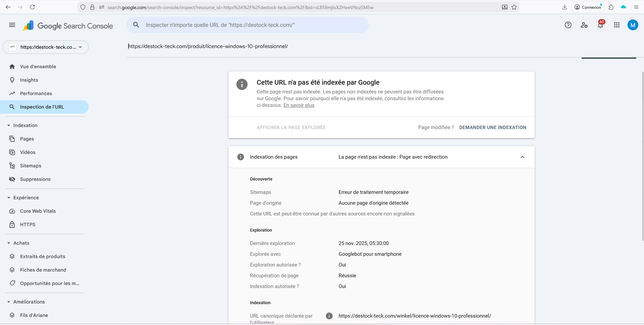
Task: Click the manage users and settings icon
Action: coord(584,25)
